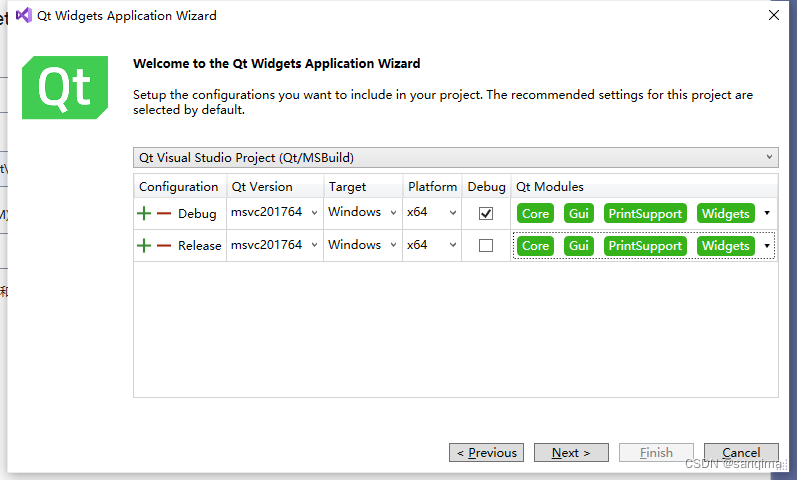
Task: Click the Qt logo image
Action: click(x=65, y=87)
